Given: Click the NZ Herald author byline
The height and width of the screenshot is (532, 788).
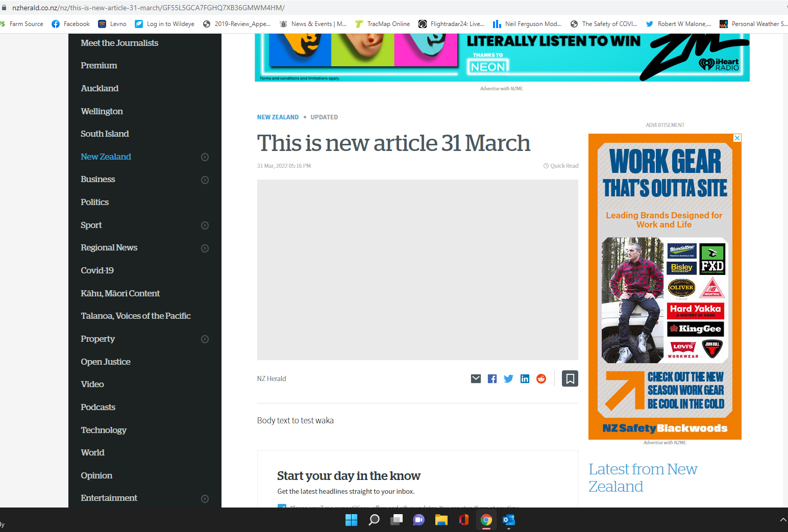Looking at the screenshot, I should [x=272, y=378].
